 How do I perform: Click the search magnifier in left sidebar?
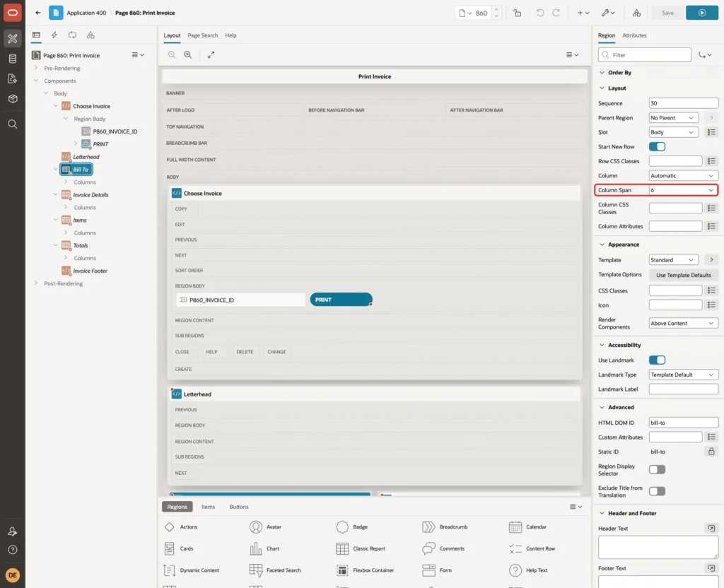click(13, 124)
